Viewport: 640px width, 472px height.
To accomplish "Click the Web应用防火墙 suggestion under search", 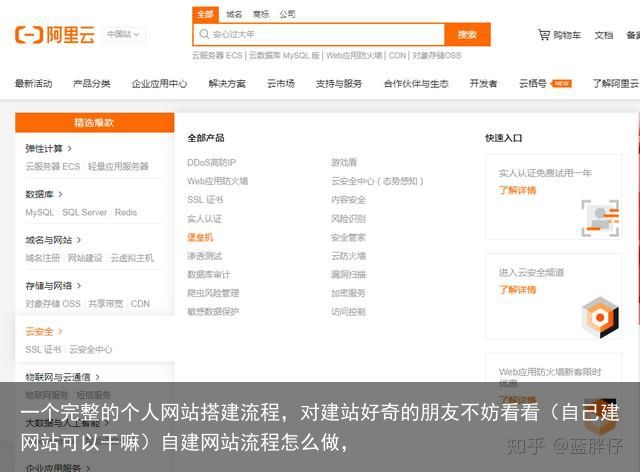I will tap(354, 56).
